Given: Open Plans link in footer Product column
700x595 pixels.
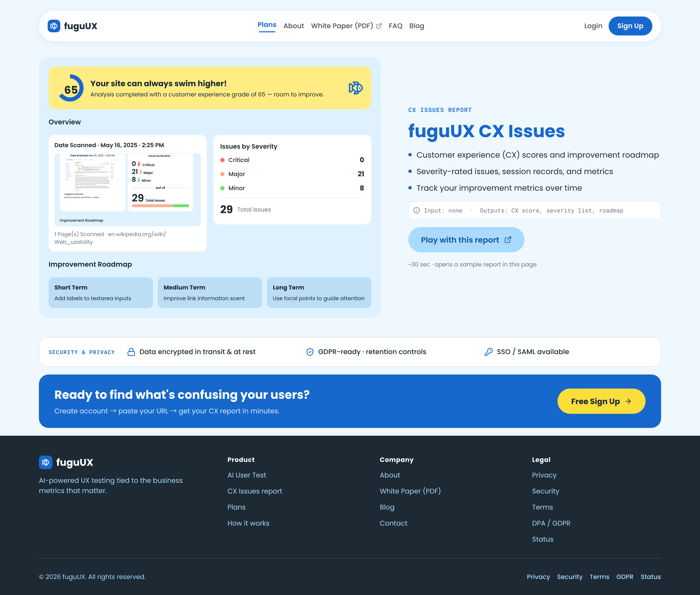Looking at the screenshot, I should click(236, 507).
